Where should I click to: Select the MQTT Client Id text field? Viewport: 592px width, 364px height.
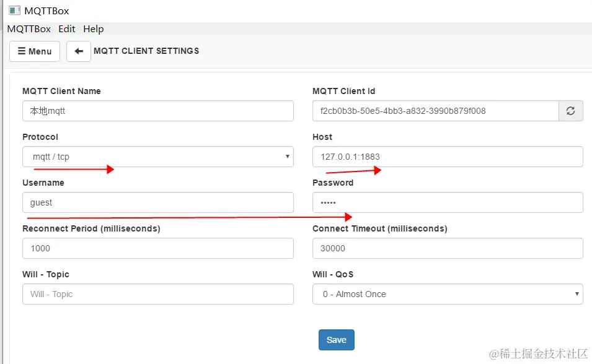tap(434, 111)
